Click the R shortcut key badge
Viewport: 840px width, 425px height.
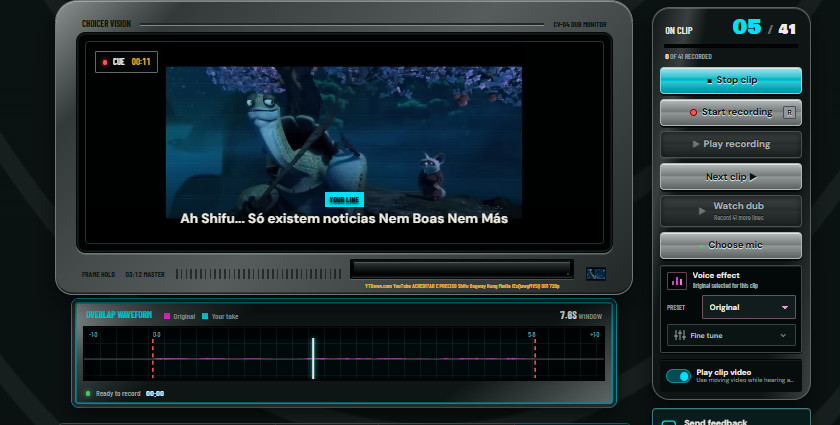pos(789,113)
